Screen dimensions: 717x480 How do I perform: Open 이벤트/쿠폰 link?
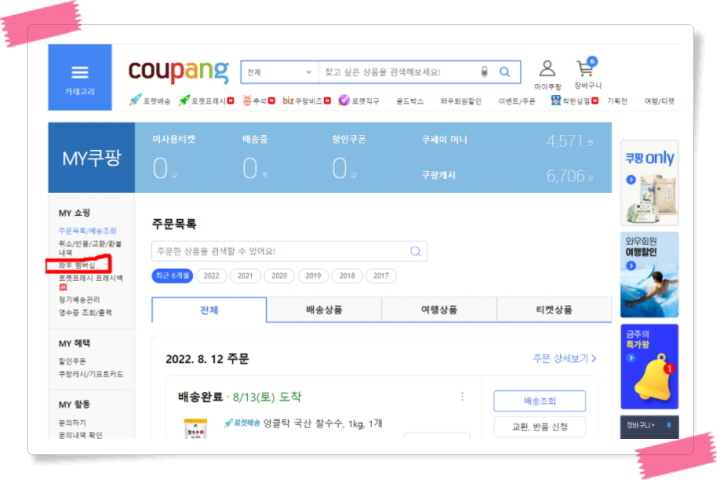pyautogui.click(x=517, y=101)
